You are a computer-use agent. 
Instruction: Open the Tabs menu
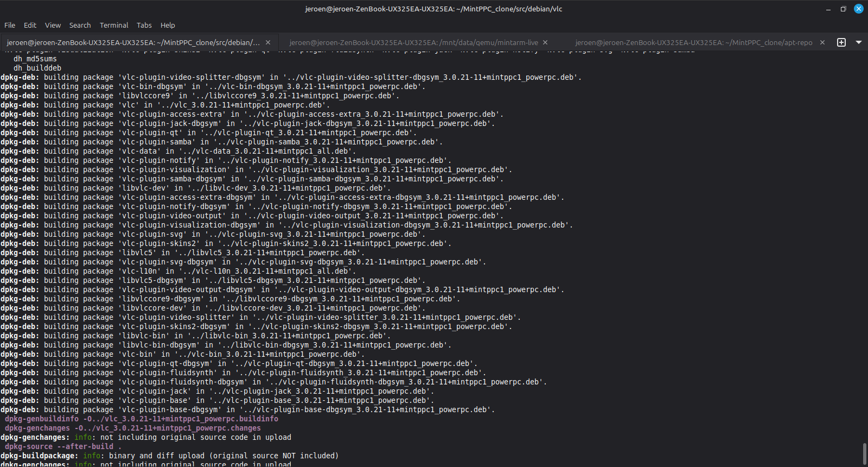[x=144, y=25]
